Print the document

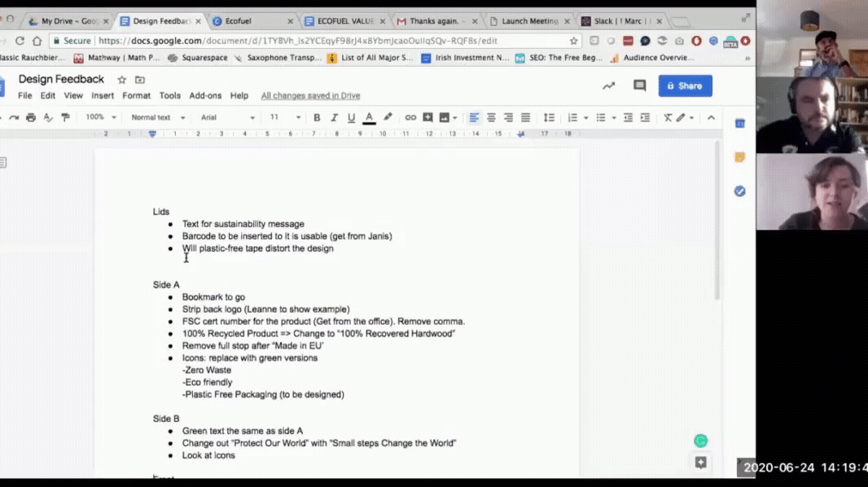click(x=31, y=117)
